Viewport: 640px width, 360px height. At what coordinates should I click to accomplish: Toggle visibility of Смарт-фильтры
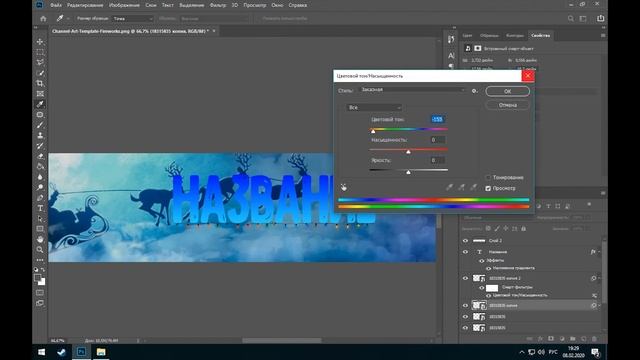click(482, 288)
